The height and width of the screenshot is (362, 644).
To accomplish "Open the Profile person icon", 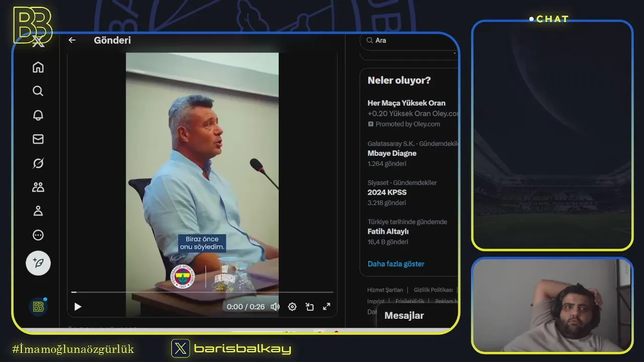I will point(38,211).
